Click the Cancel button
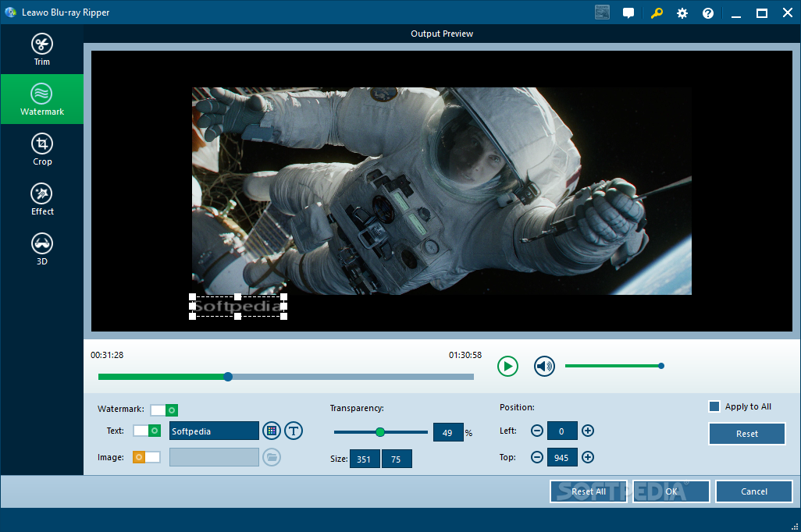Viewport: 801px width, 532px height. point(754,491)
